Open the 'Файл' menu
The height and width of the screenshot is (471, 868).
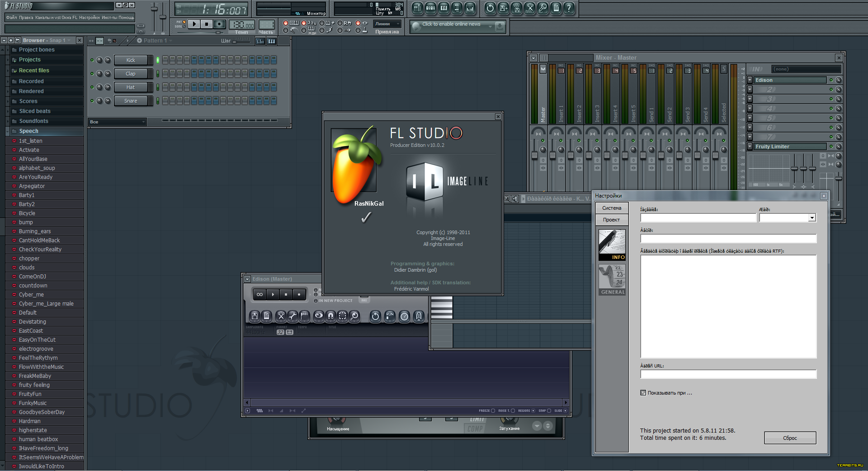click(11, 18)
